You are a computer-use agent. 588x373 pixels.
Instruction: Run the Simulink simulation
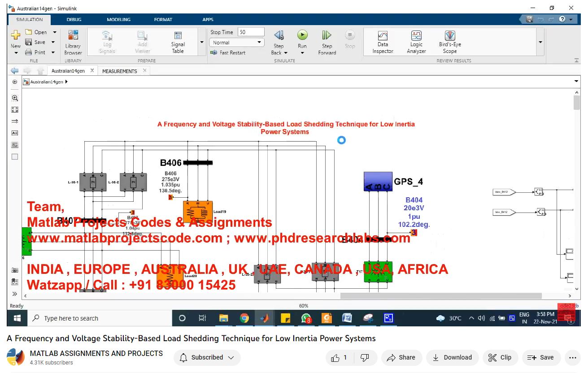[302, 35]
